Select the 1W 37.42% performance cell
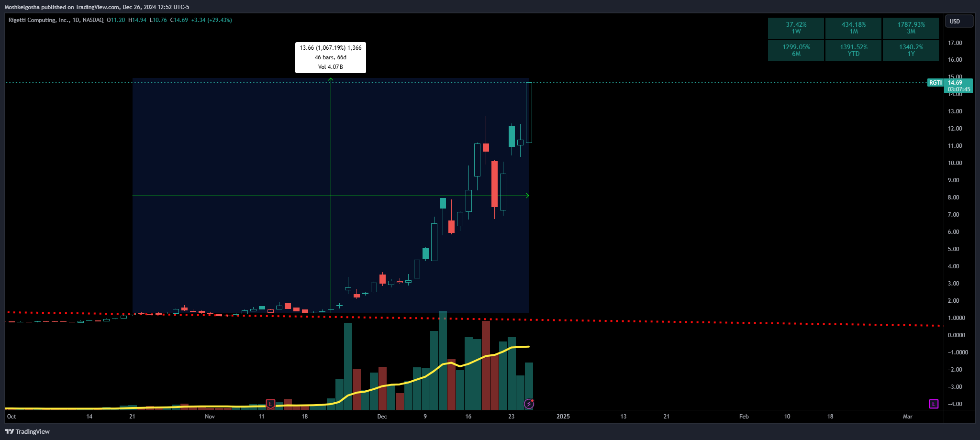This screenshot has height=440, width=980. pyautogui.click(x=796, y=28)
